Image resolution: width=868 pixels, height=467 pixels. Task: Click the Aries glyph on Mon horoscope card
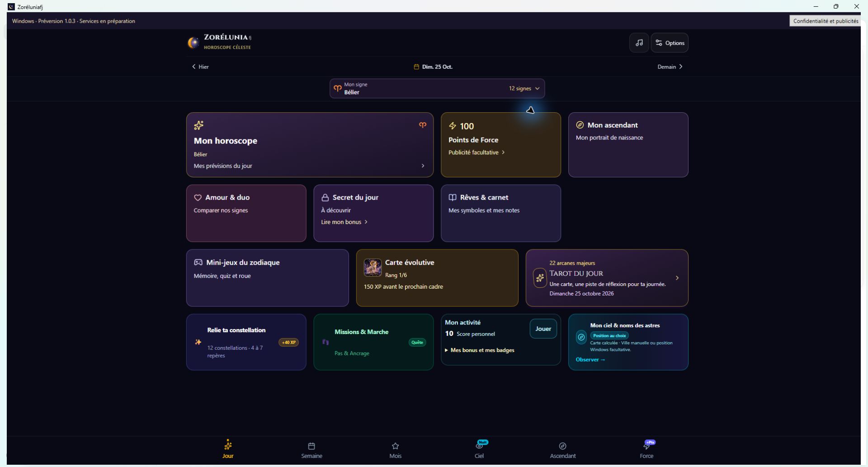coord(423,125)
